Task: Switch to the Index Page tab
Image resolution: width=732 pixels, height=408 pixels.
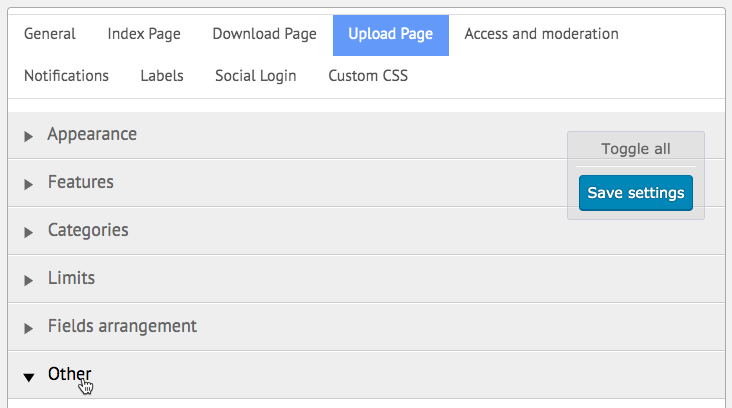Action: tap(144, 34)
